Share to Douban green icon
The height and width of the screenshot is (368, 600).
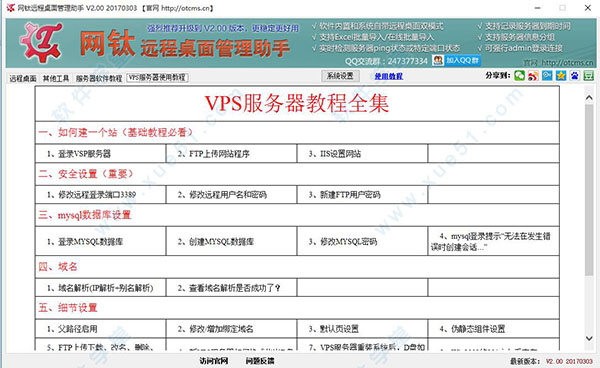pyautogui.click(x=588, y=75)
